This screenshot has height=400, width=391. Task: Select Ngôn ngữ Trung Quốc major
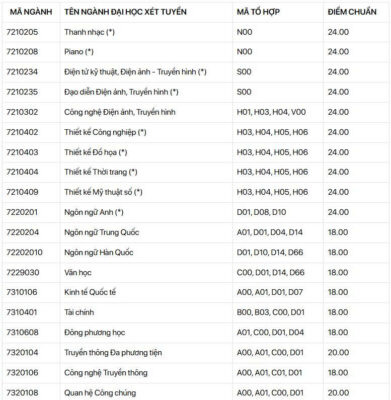pos(101,232)
